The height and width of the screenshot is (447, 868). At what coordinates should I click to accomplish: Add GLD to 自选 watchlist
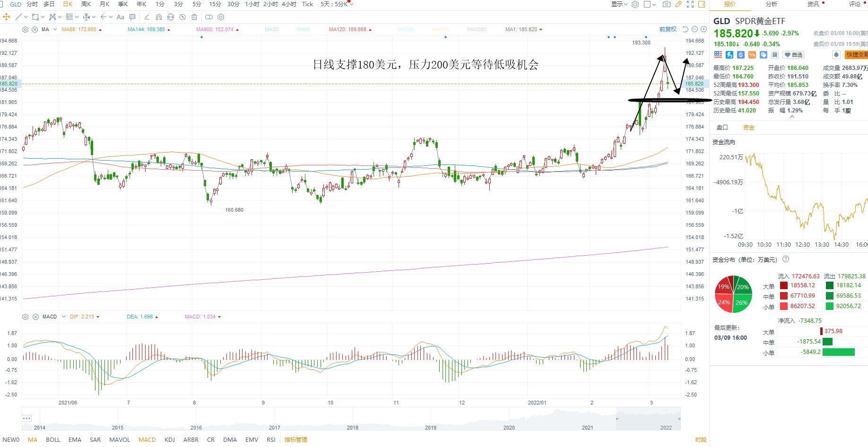[x=793, y=55]
